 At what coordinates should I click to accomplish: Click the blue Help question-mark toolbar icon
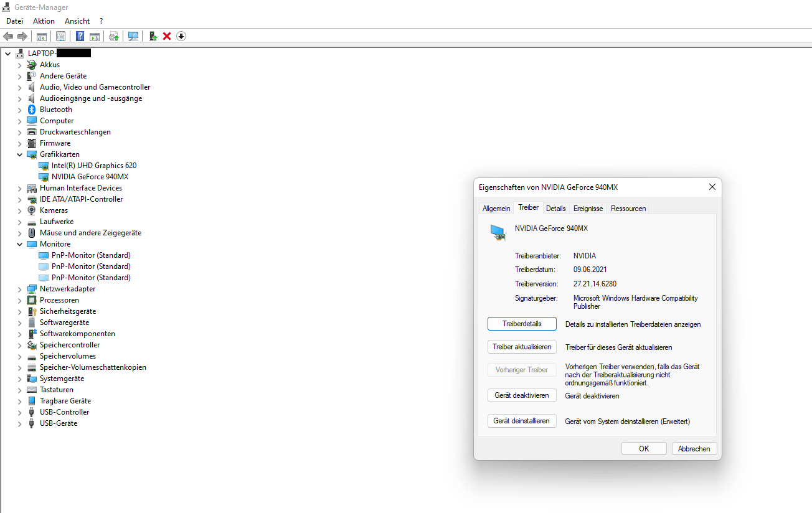coord(80,36)
